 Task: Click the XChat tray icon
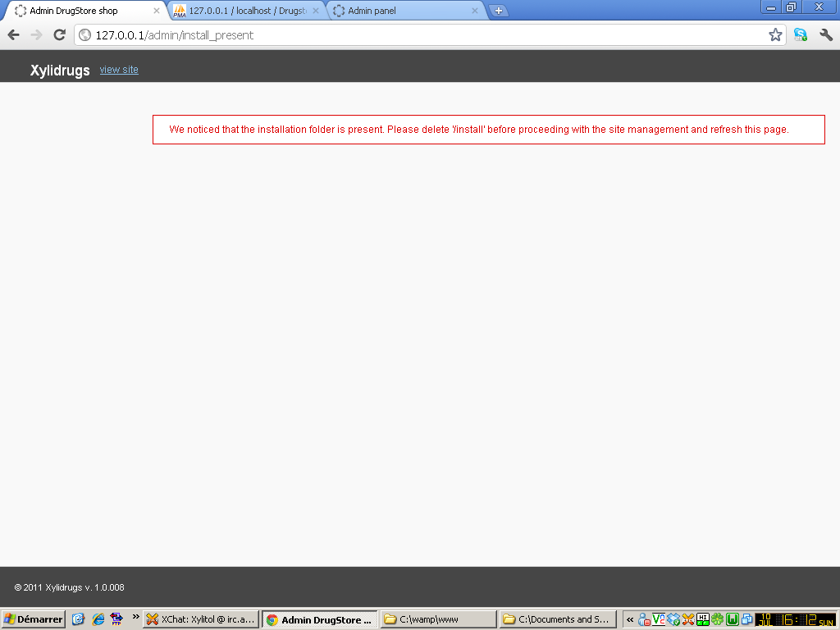pyautogui.click(x=688, y=620)
